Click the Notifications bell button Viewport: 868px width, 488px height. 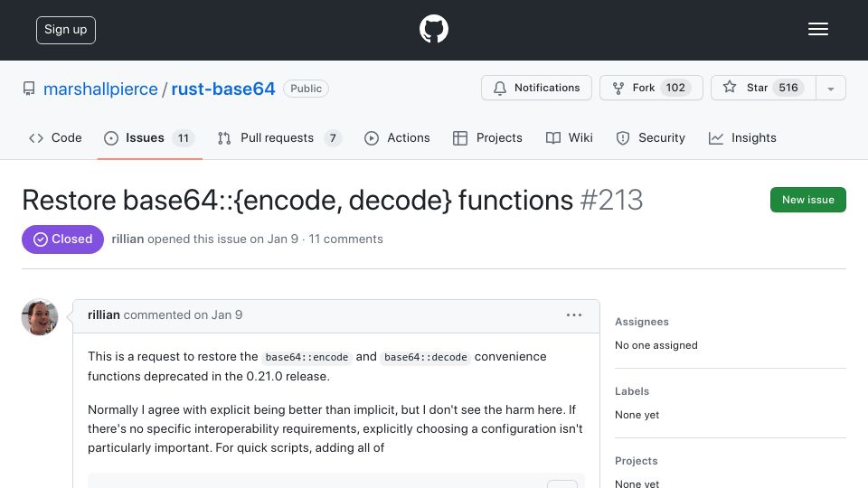click(536, 88)
